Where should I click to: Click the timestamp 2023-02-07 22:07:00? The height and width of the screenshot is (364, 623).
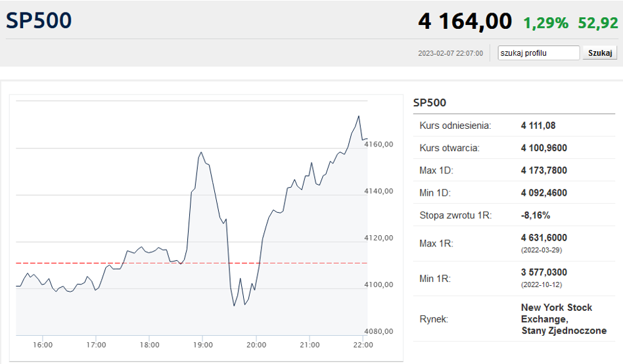(x=451, y=53)
